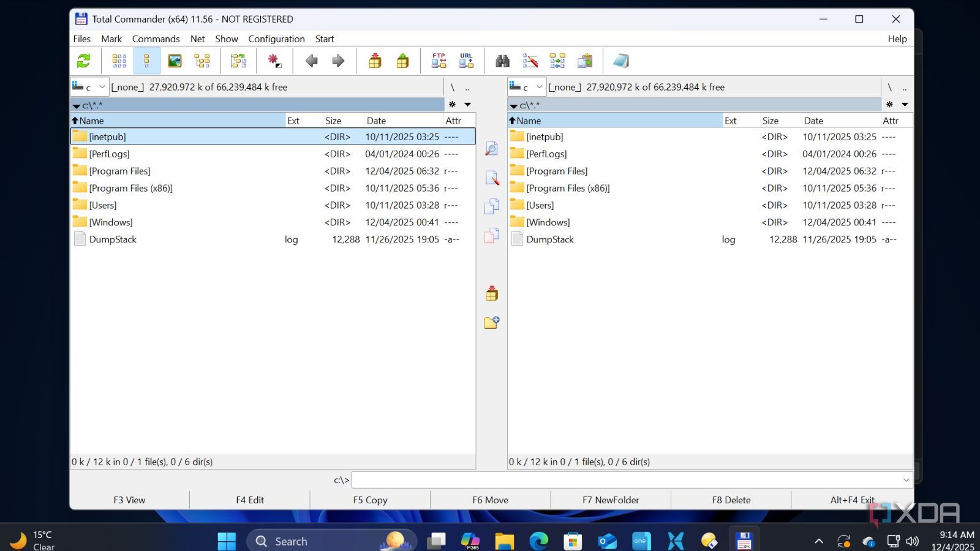This screenshot has width=980, height=551.
Task: Click the red asterisk invert selection icon
Action: pyautogui.click(x=274, y=61)
